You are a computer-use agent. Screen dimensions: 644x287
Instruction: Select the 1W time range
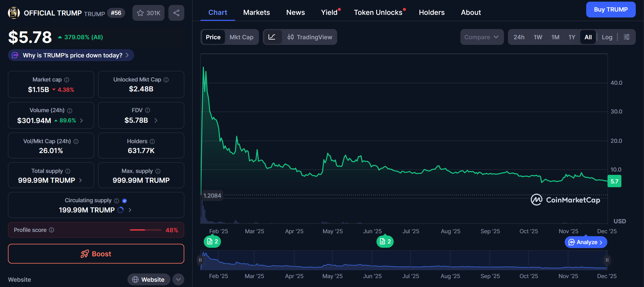538,37
